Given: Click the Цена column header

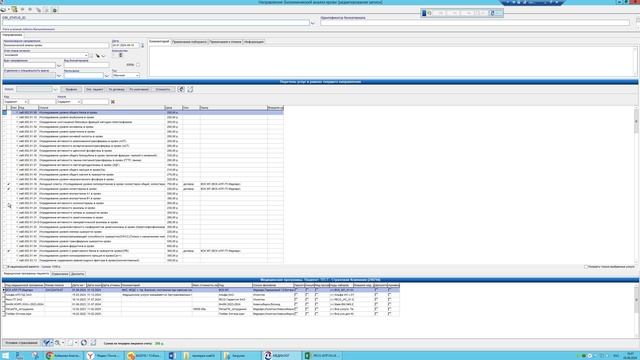Looking at the screenshot, I should pos(173,108).
